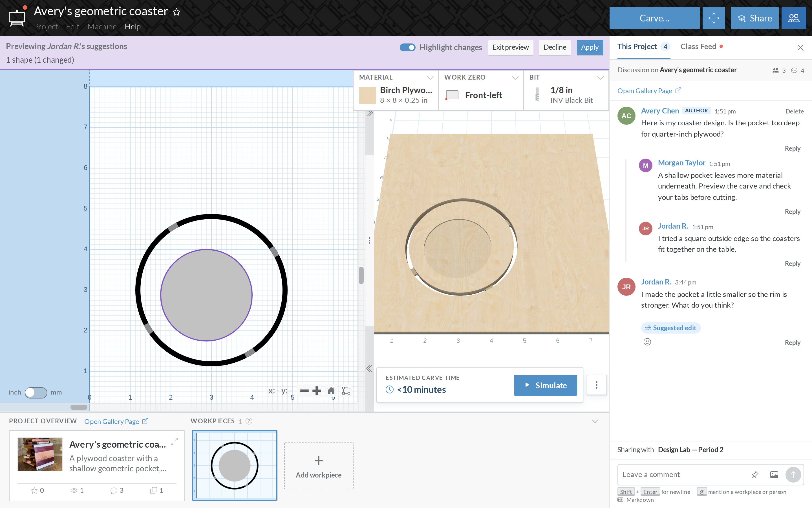Expand the project overview card
The height and width of the screenshot is (508, 812).
tap(174, 441)
